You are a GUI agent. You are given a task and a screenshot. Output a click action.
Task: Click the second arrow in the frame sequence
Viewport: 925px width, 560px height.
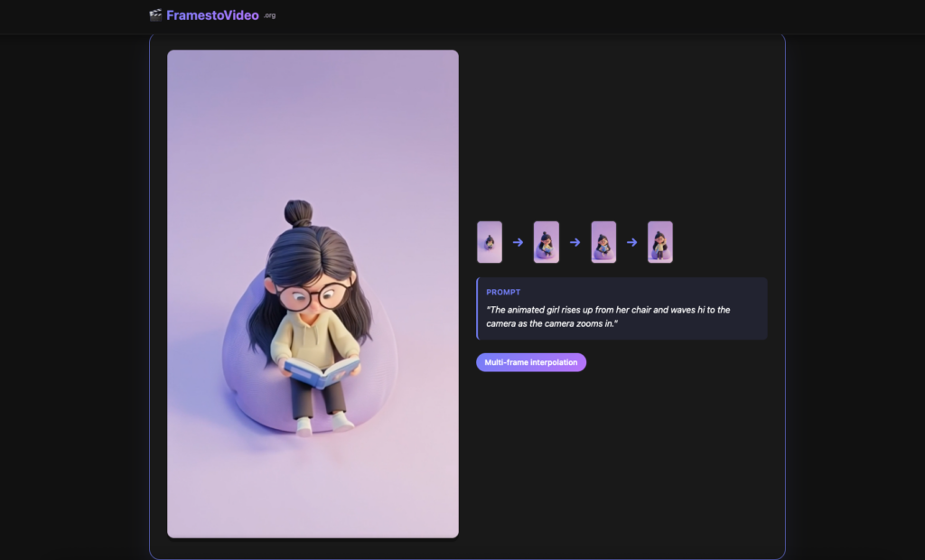[575, 241]
